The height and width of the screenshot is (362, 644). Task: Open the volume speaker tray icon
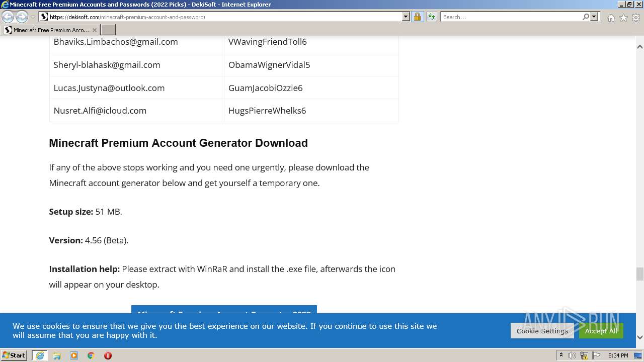point(572,355)
